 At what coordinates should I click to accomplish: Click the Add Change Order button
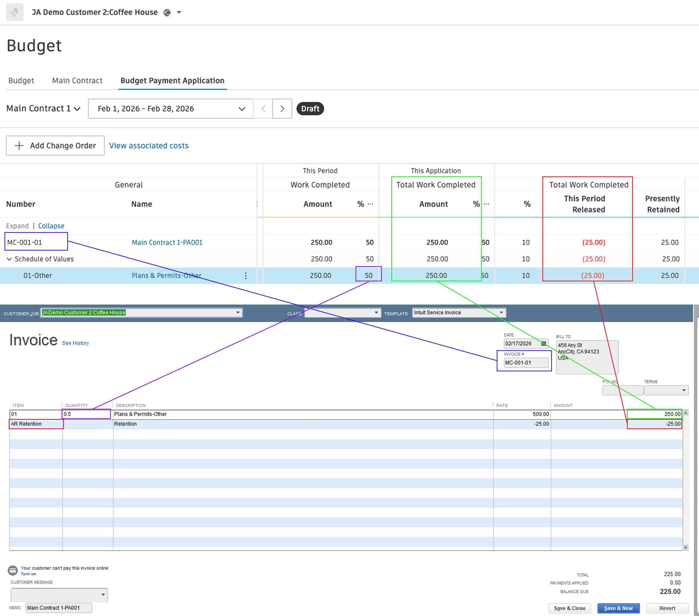point(55,146)
